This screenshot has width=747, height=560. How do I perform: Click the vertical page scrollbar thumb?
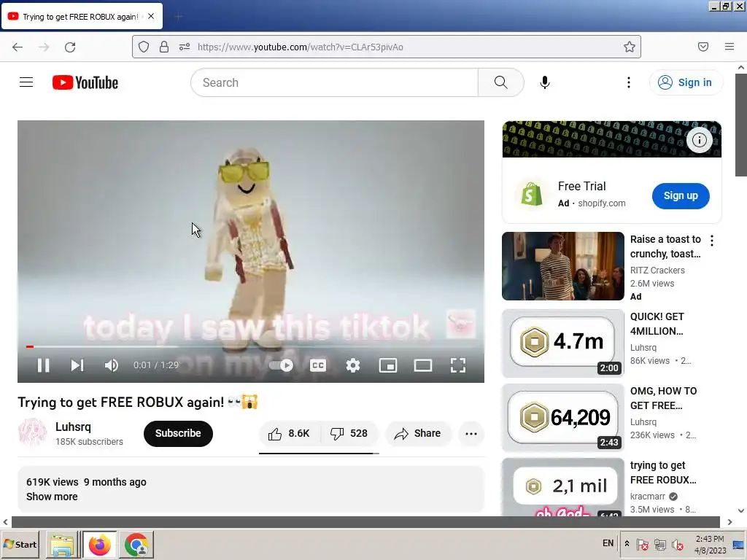[x=741, y=125]
